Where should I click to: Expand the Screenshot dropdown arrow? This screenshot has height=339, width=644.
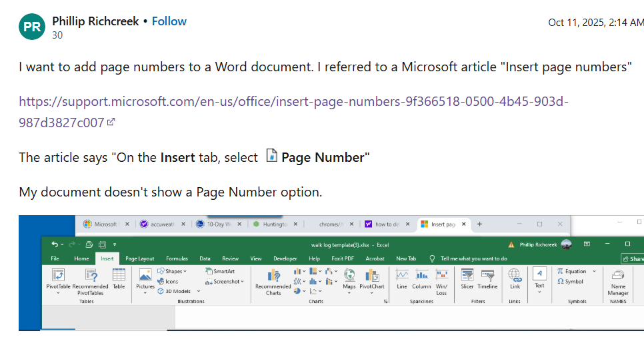[242, 282]
